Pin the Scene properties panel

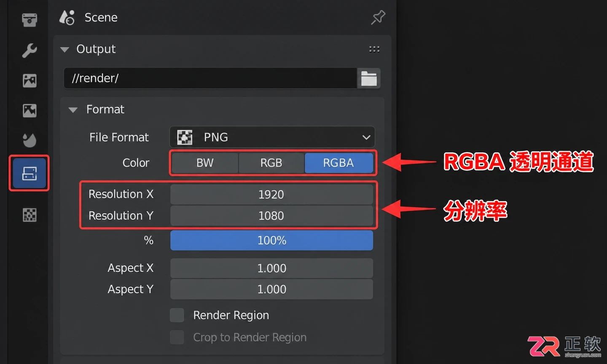378,17
